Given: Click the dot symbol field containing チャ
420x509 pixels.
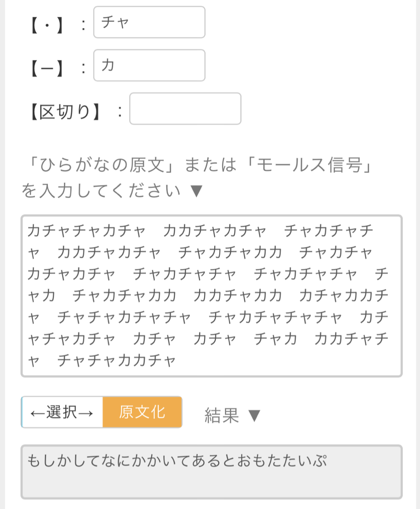Looking at the screenshot, I should coord(149,22).
